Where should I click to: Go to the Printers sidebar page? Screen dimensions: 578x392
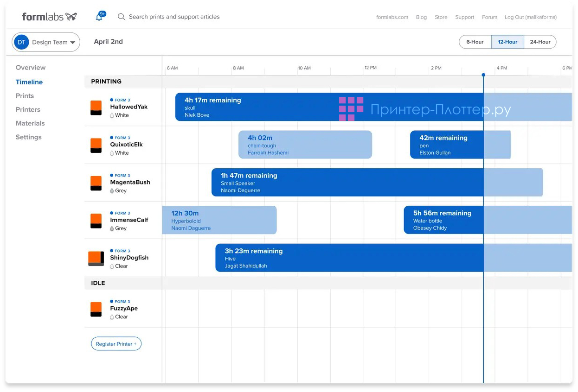(28, 109)
